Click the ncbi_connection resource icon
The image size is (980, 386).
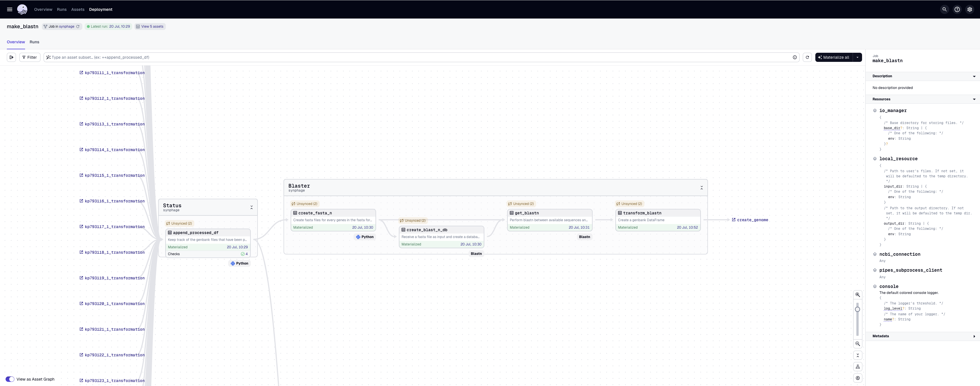pos(875,254)
